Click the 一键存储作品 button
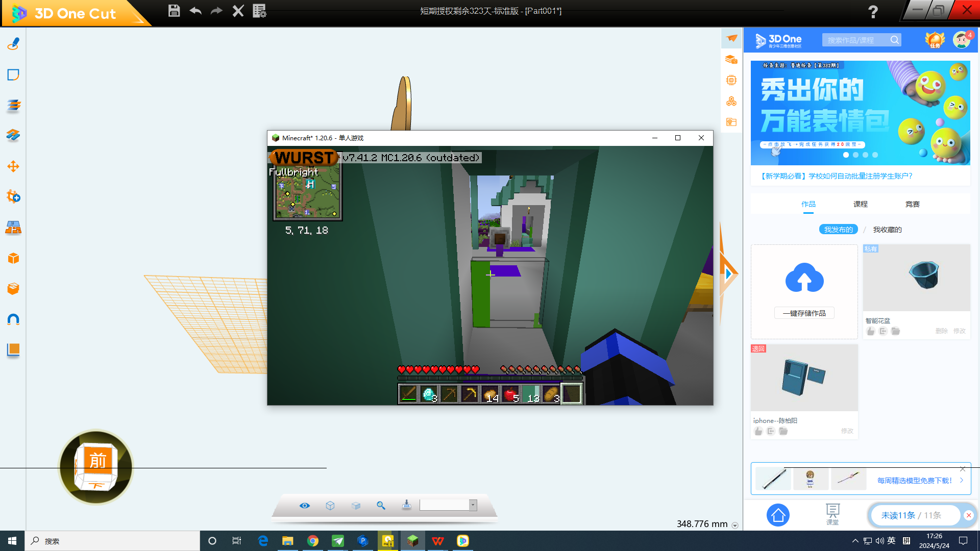 [x=804, y=313]
